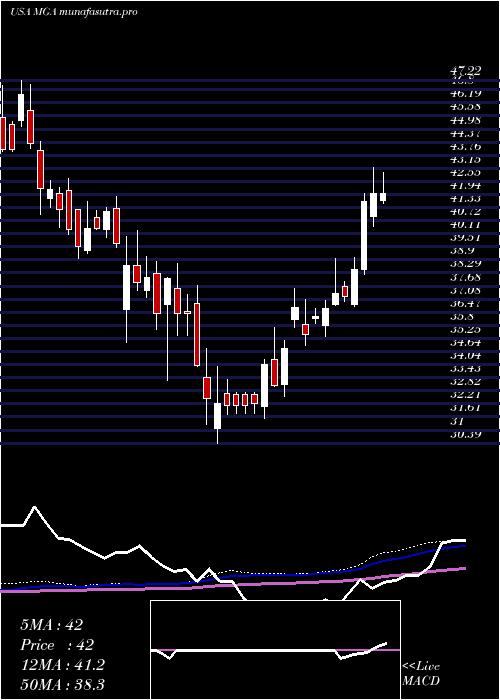
Task: Click inside the MACD inset chart
Action: click(275, 650)
